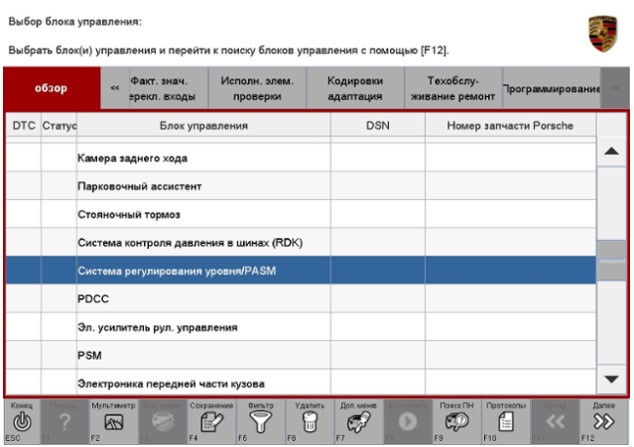Select the Стояночный тормоз control unit row

[204, 215]
